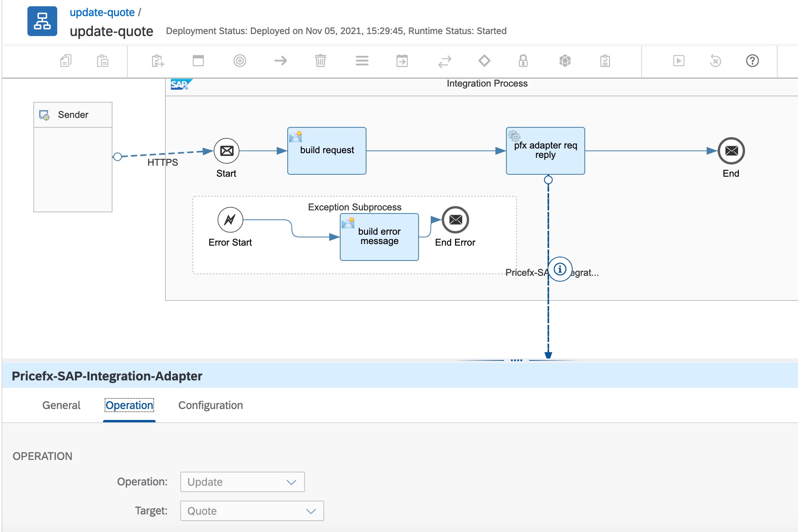This screenshot has height=532, width=798.
Task: Select the pfx adapter req reply step
Action: pyautogui.click(x=545, y=151)
